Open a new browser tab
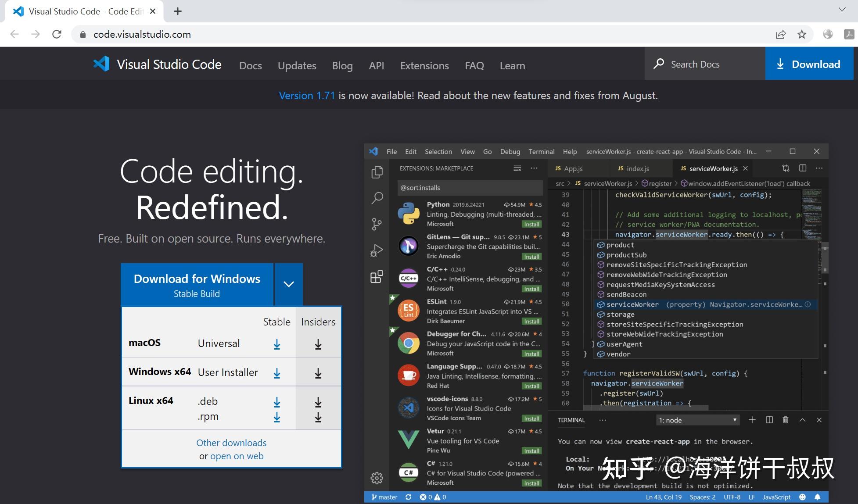Screen dimensions: 858x504 [x=177, y=11]
